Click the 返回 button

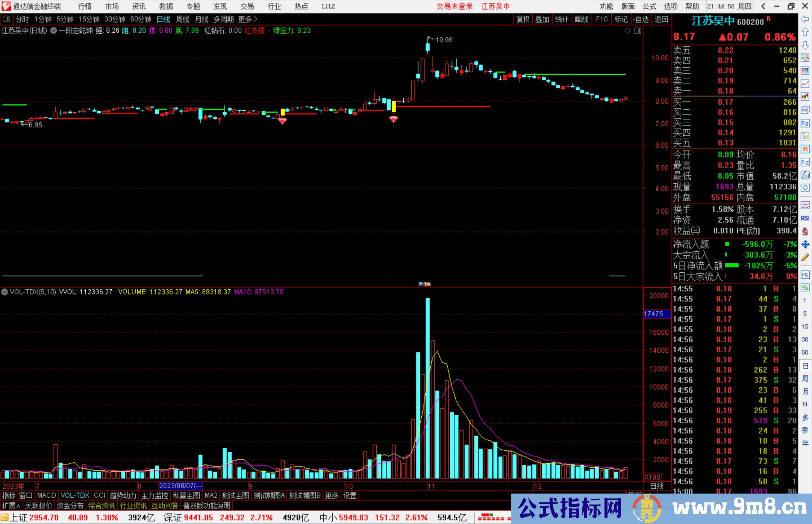pos(661,19)
